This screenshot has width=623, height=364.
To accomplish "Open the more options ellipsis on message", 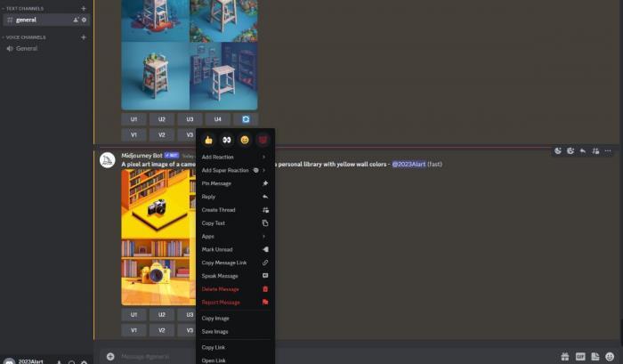I will [x=608, y=150].
